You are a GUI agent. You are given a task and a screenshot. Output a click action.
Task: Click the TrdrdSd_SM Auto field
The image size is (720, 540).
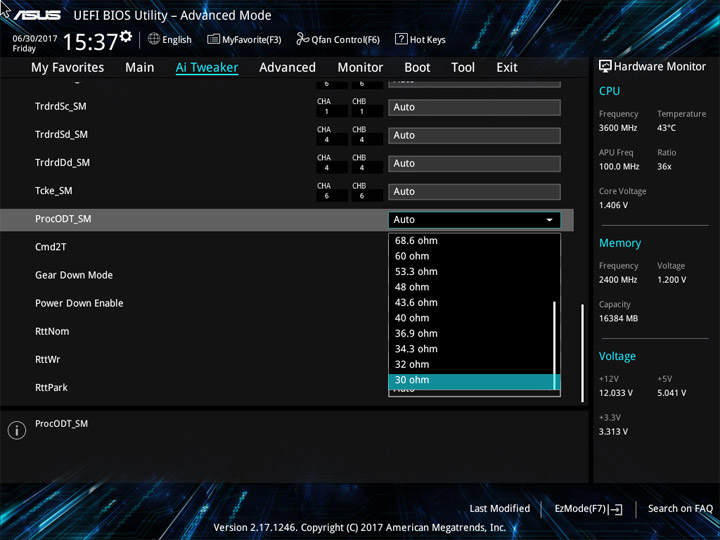(x=474, y=135)
